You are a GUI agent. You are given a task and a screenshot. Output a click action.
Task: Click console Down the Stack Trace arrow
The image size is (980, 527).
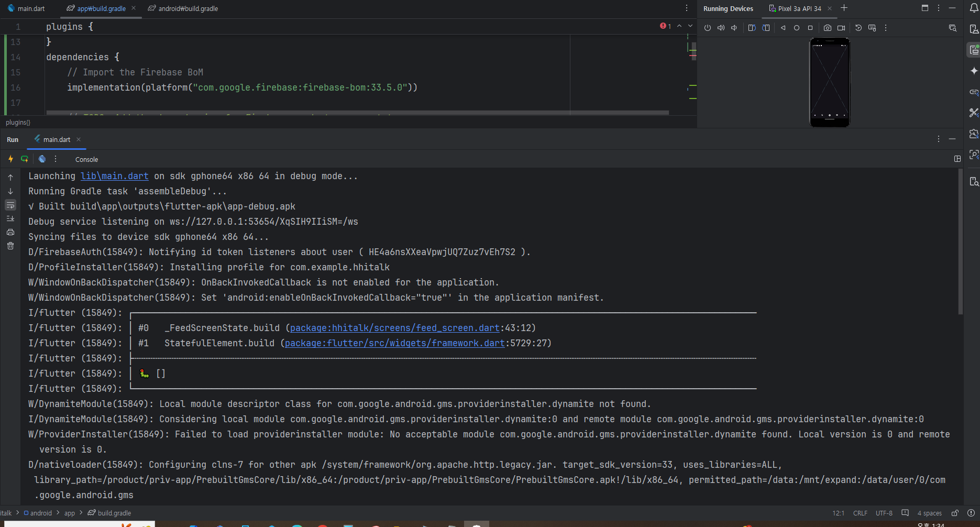click(10, 191)
